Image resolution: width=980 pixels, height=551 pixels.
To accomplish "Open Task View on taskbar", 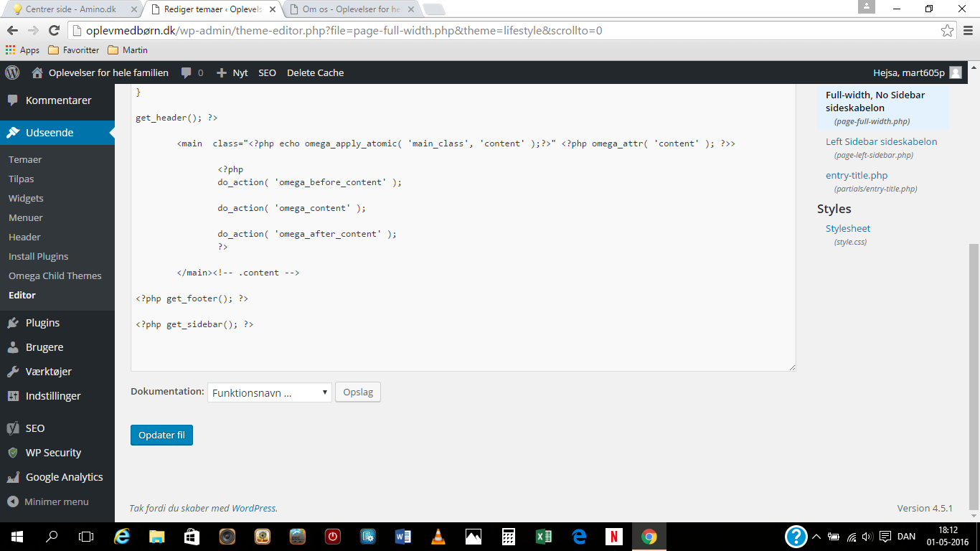I will 86,536.
